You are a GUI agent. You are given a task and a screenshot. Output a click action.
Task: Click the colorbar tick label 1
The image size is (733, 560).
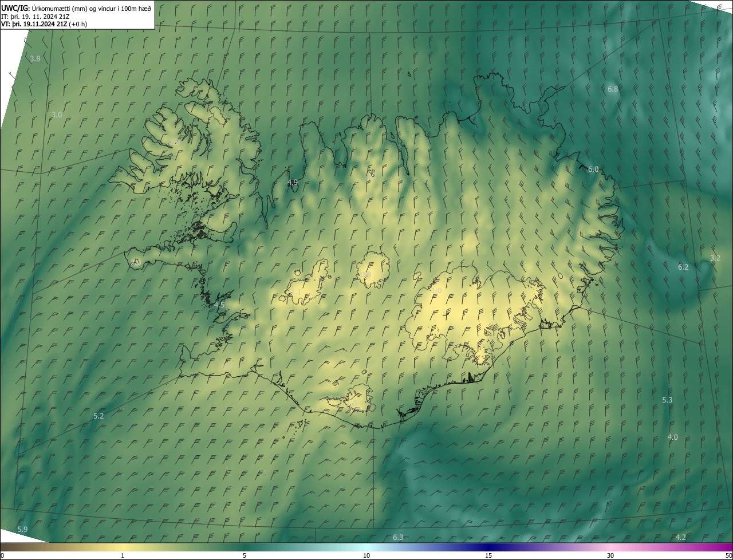(123, 556)
